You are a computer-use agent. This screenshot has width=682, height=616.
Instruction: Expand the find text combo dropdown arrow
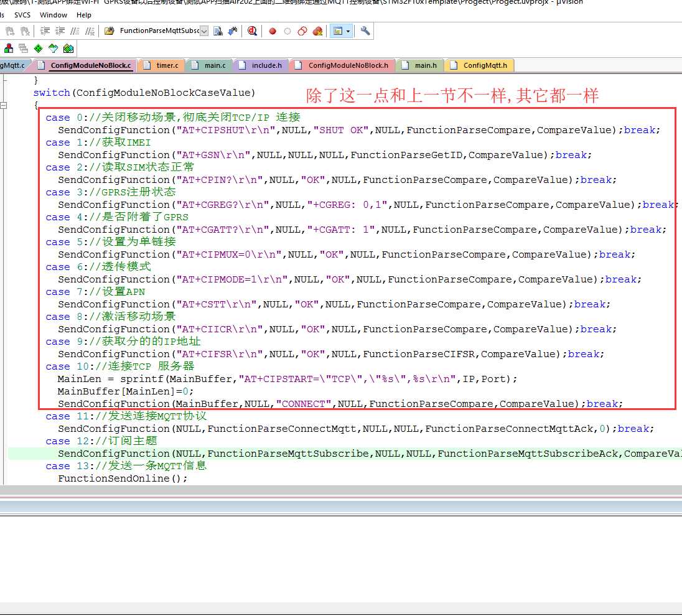tap(204, 31)
